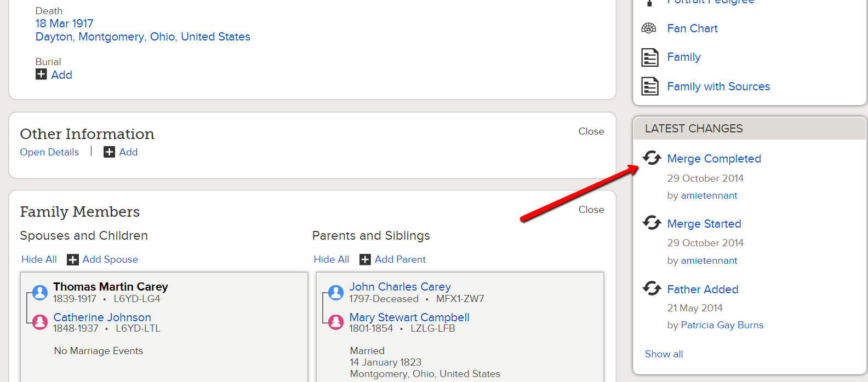The height and width of the screenshot is (382, 868).
Task: Click John Charles Carey's male person icon
Action: point(336,292)
